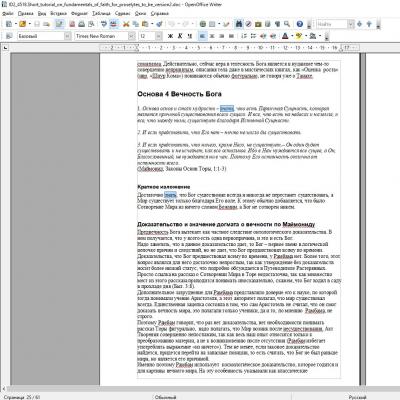
Task: Open the Файл menu
Action: pos(8,14)
